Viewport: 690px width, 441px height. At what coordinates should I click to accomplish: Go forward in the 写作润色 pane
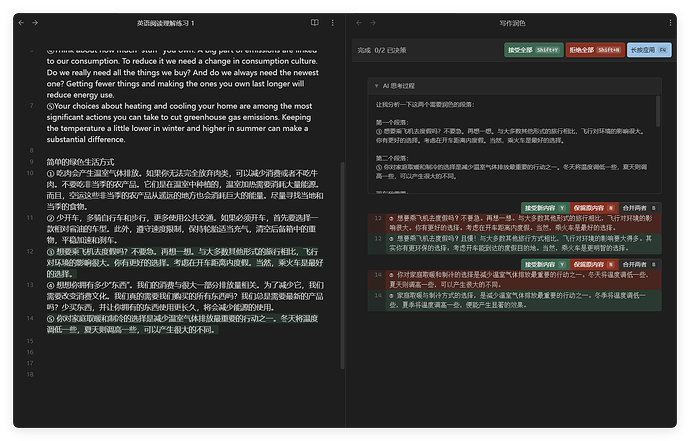[x=373, y=22]
